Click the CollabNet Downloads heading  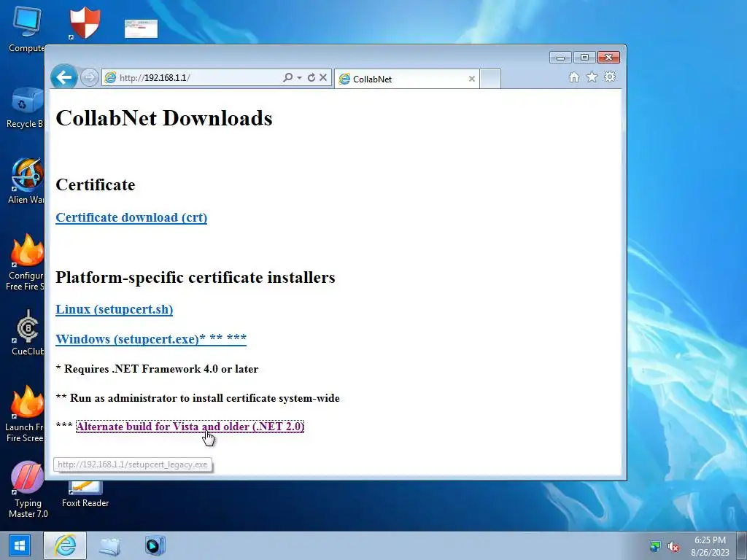coord(164,118)
